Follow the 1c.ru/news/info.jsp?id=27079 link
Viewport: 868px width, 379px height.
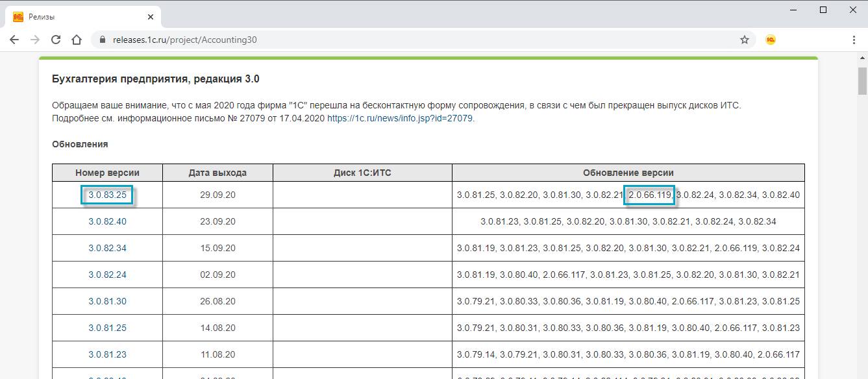[400, 119]
